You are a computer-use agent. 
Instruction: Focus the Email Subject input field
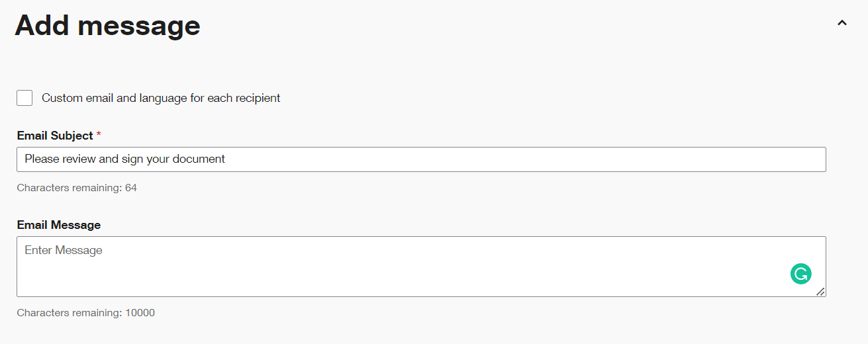pyautogui.click(x=421, y=159)
